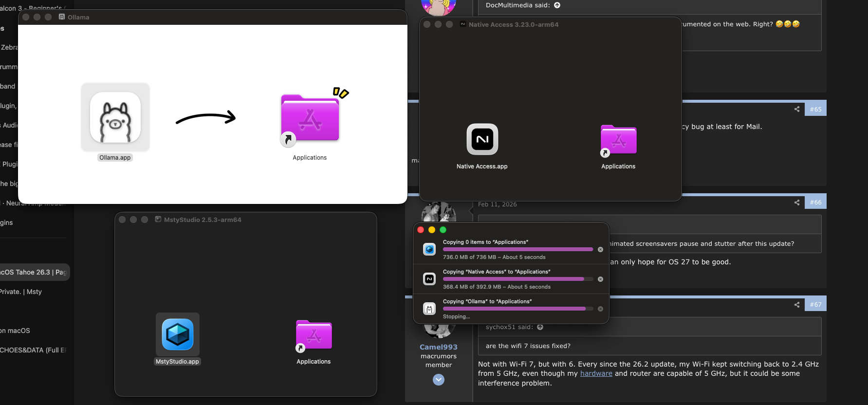Click Applications folder in Native Access window
This screenshot has height=405, width=868.
click(618, 140)
